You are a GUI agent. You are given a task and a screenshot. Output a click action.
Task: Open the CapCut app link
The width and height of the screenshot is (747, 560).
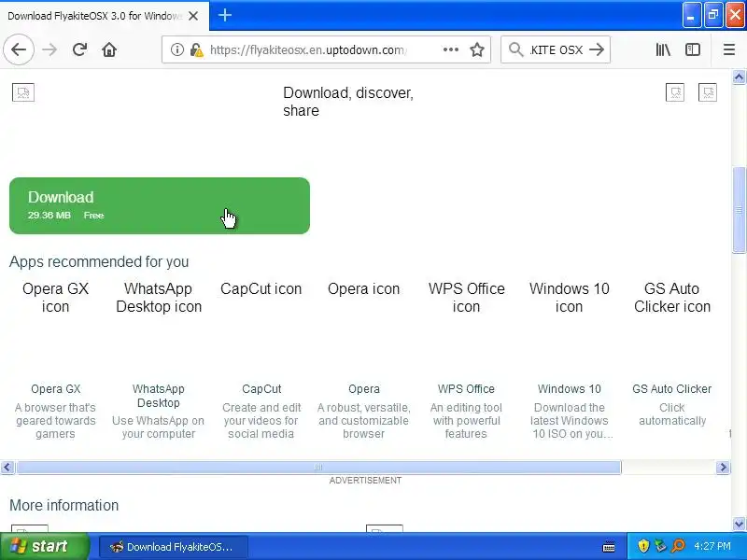(261, 388)
